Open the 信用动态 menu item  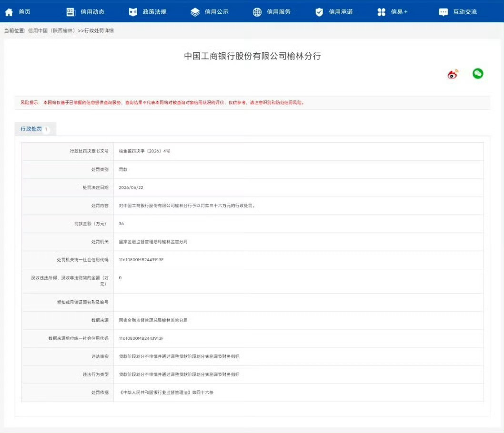tap(92, 12)
